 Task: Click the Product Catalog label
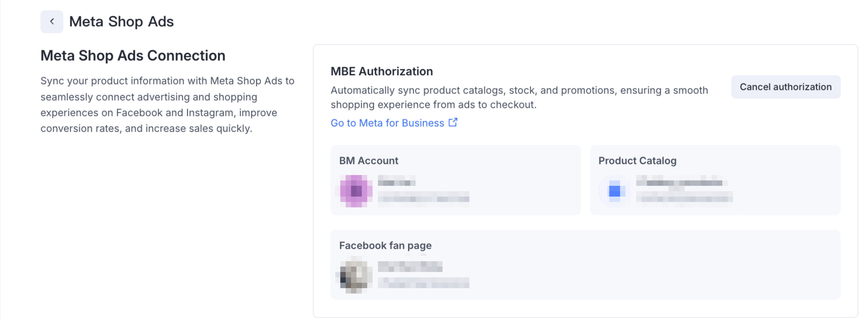click(637, 160)
